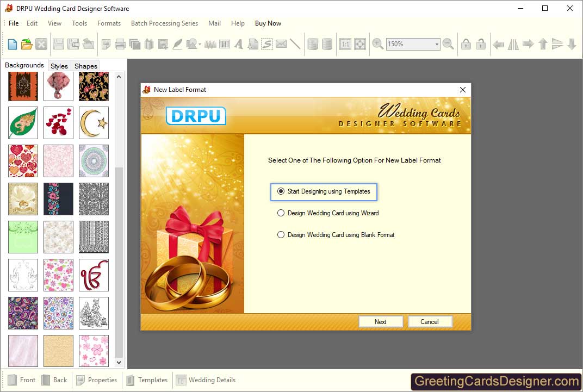Choose the crescent moon and star background

(x=94, y=123)
